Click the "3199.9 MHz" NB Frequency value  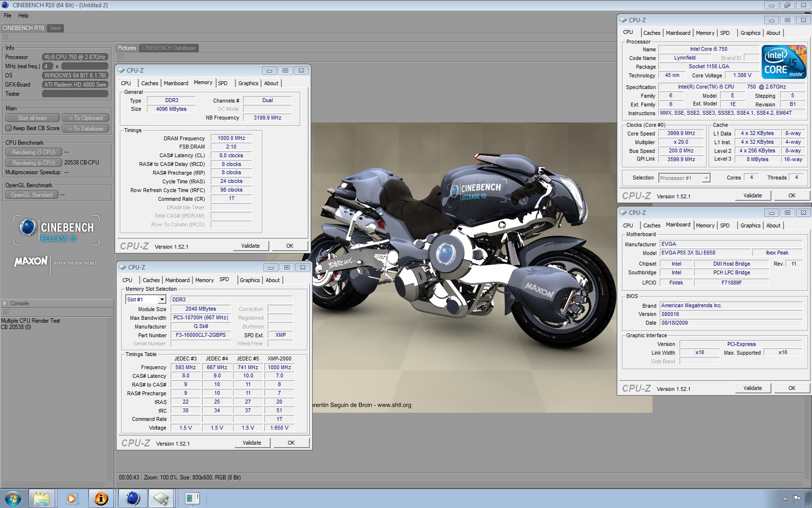coord(267,118)
